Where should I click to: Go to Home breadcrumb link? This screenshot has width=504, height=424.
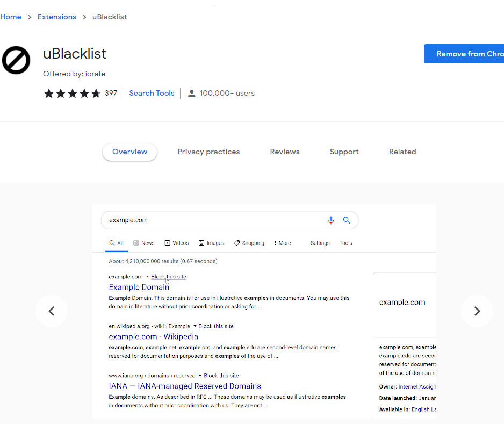tap(11, 17)
